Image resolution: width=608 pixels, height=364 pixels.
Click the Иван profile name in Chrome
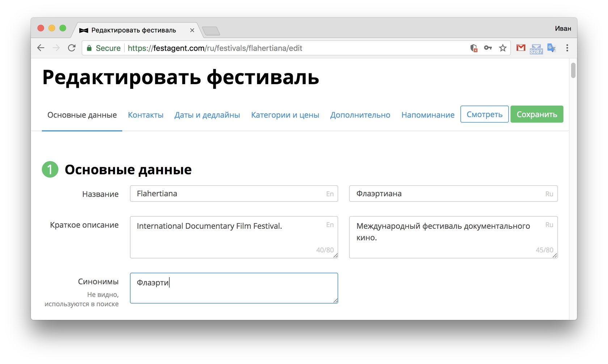pyautogui.click(x=563, y=29)
